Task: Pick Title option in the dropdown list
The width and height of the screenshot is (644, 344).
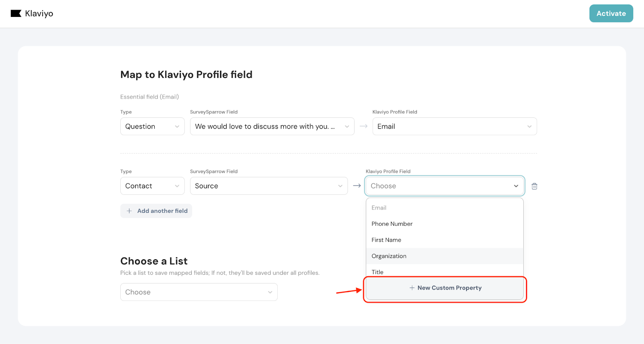Action: (378, 272)
